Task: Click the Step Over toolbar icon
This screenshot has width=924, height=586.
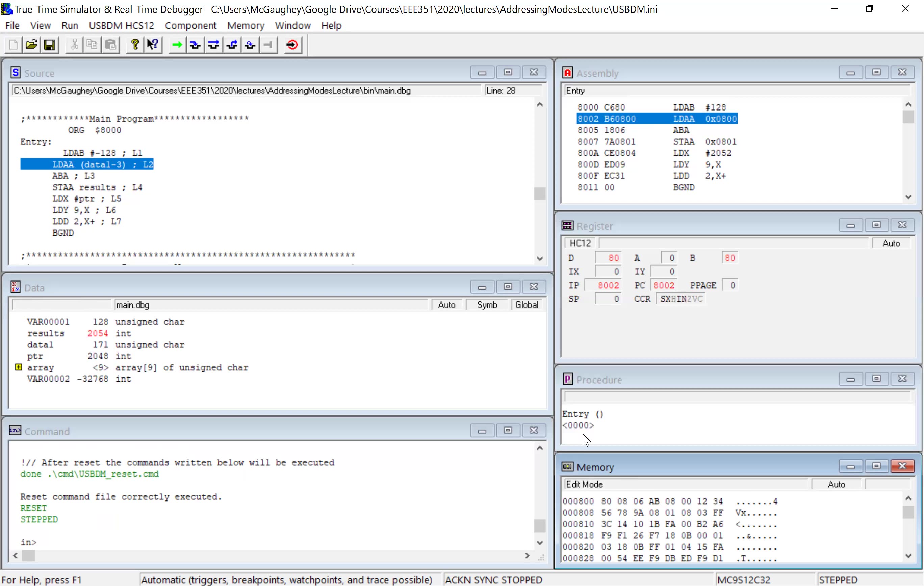Action: tap(213, 45)
